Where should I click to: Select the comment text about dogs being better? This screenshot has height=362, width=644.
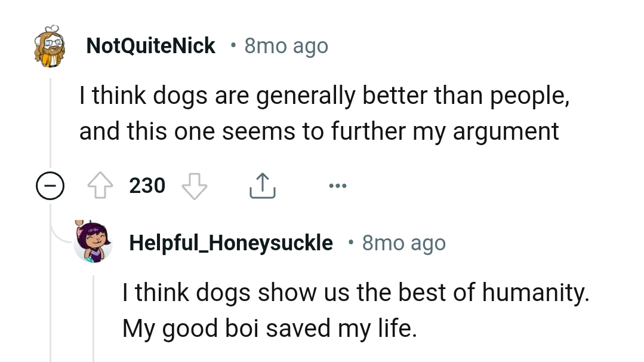tap(322, 112)
